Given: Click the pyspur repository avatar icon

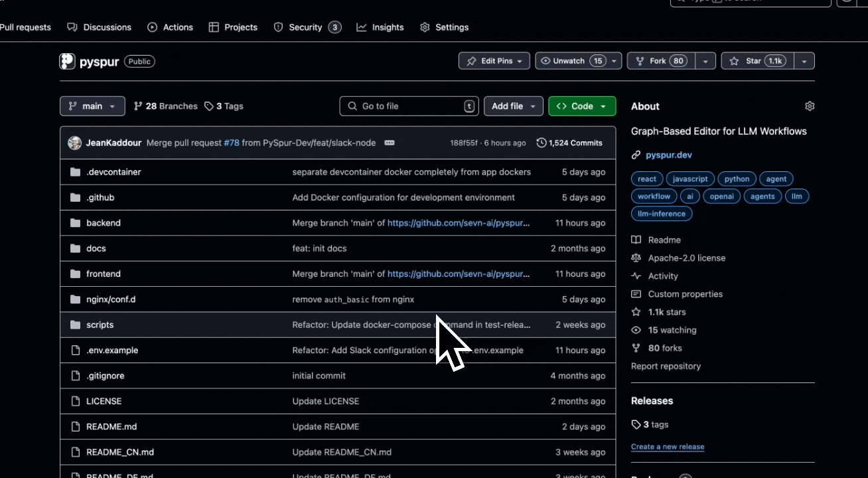Looking at the screenshot, I should 67,61.
